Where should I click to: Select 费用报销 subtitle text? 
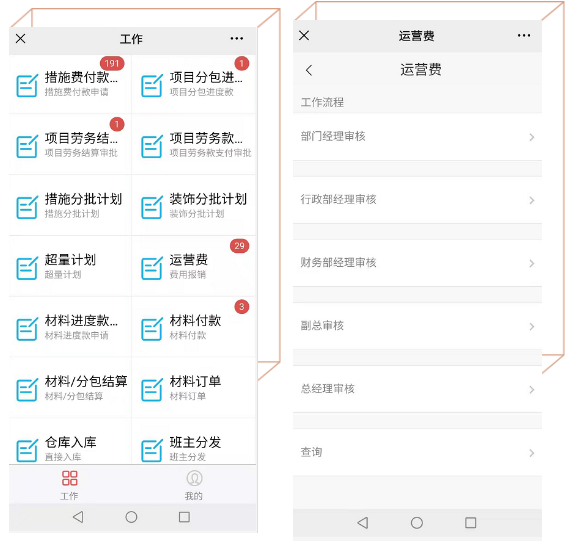click(x=188, y=275)
